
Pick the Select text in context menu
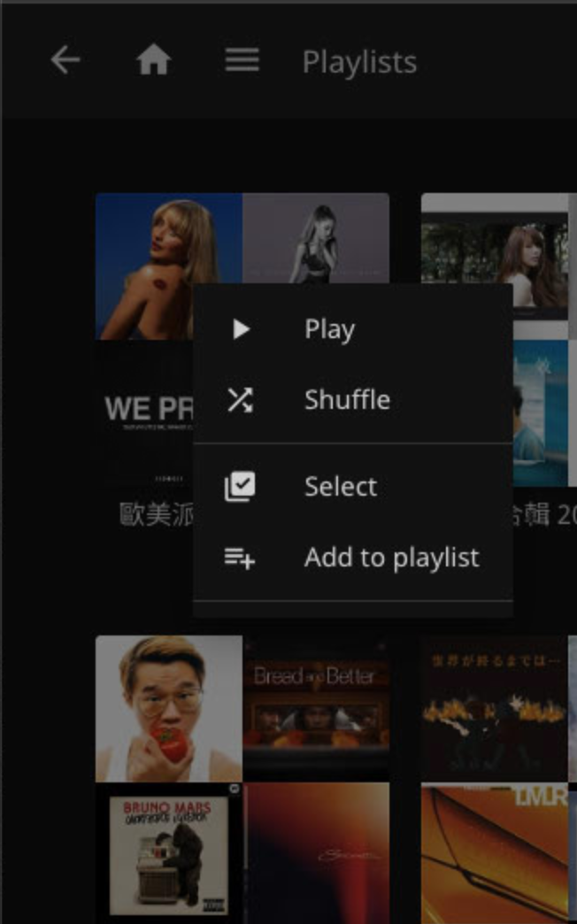[341, 487]
